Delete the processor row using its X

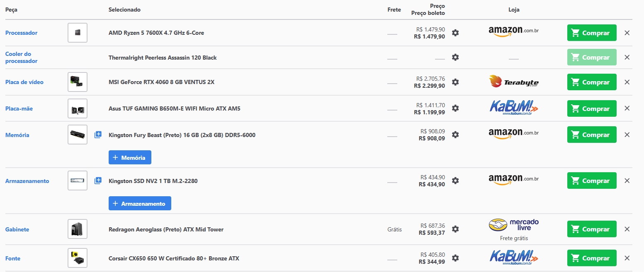tap(627, 33)
